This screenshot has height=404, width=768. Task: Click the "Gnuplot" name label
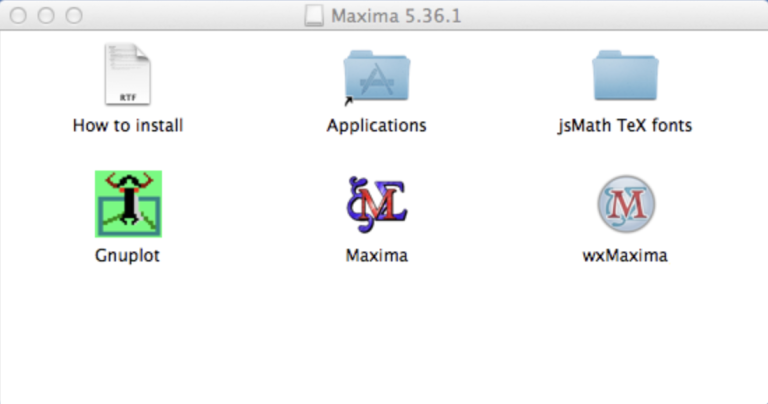[128, 255]
